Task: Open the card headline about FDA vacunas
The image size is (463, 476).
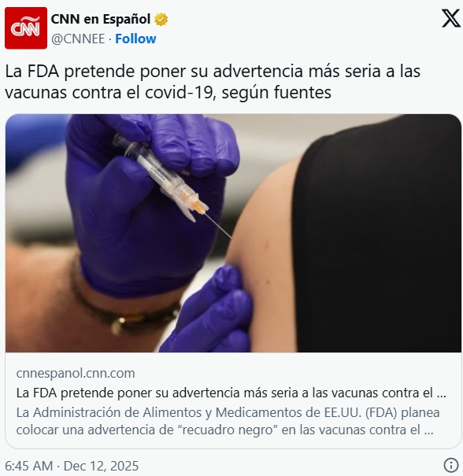Action: click(x=231, y=393)
